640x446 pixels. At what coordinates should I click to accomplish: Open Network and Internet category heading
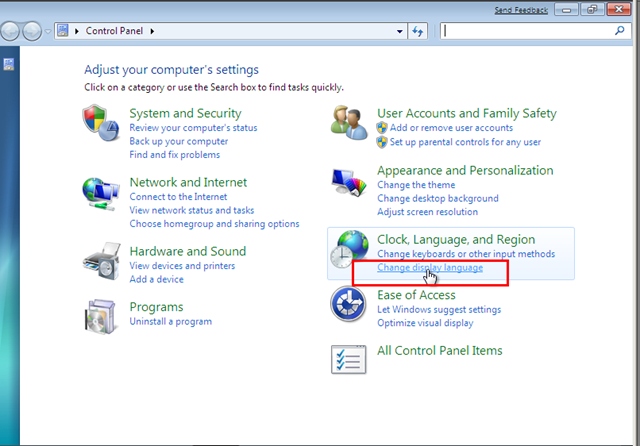pos(188,182)
